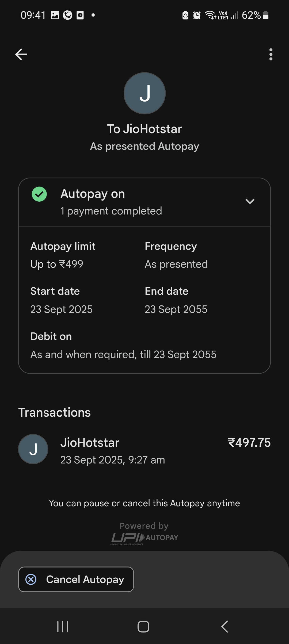289x644 pixels.
Task: Tap the '1 payment completed' status text
Action: click(111, 211)
